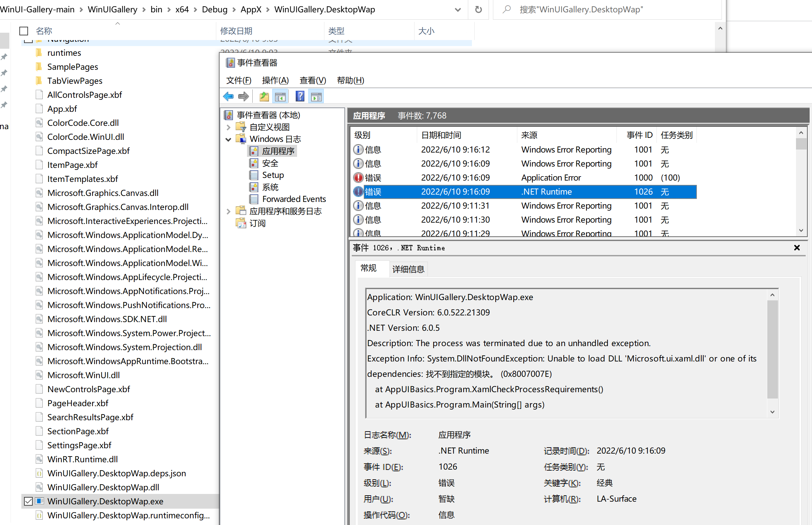Click the forward arrow in Event Viewer toolbar
812x525 pixels.
[243, 97]
